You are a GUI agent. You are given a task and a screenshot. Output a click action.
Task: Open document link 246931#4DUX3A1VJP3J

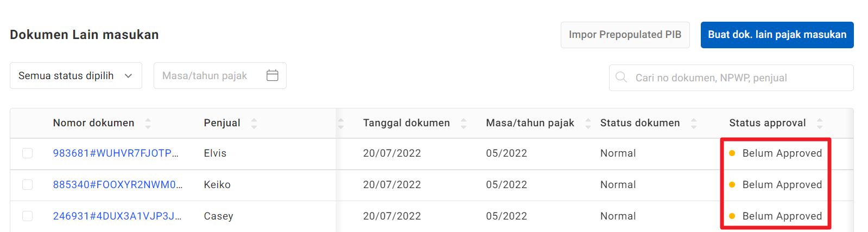tap(117, 216)
